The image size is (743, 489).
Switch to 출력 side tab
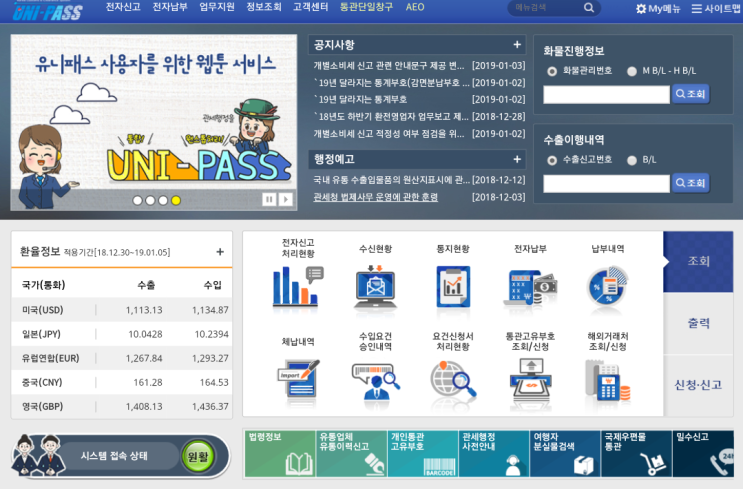pyautogui.click(x=698, y=323)
